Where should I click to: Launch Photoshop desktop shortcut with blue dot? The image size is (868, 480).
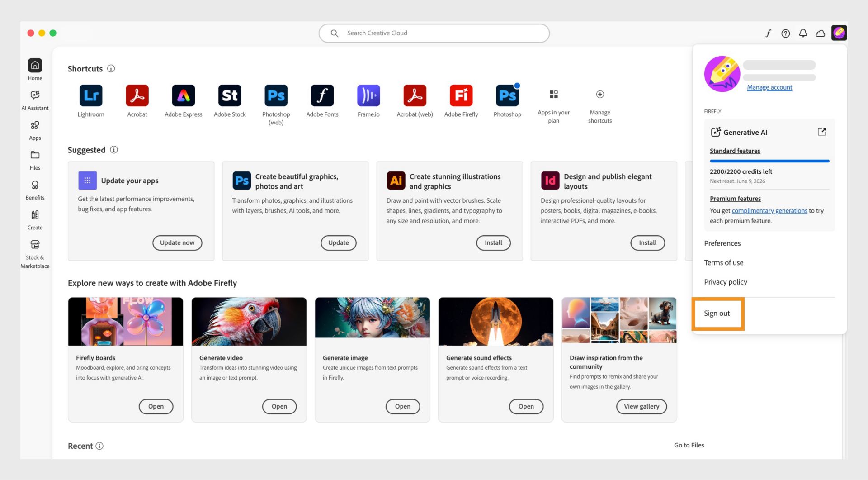click(507, 95)
